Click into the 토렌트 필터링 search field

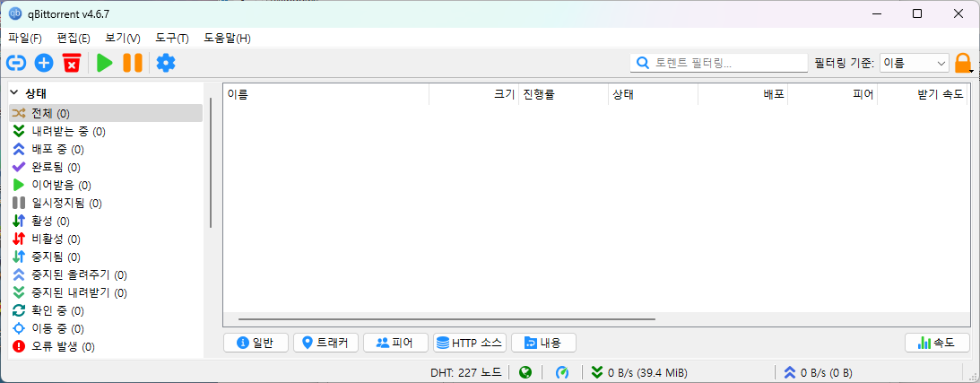(x=719, y=63)
